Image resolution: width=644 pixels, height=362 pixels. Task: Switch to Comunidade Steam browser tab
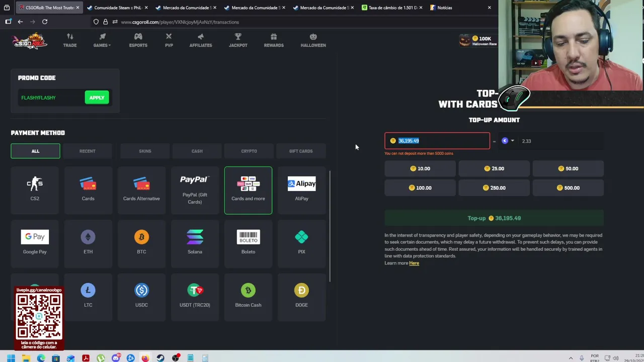117,8
